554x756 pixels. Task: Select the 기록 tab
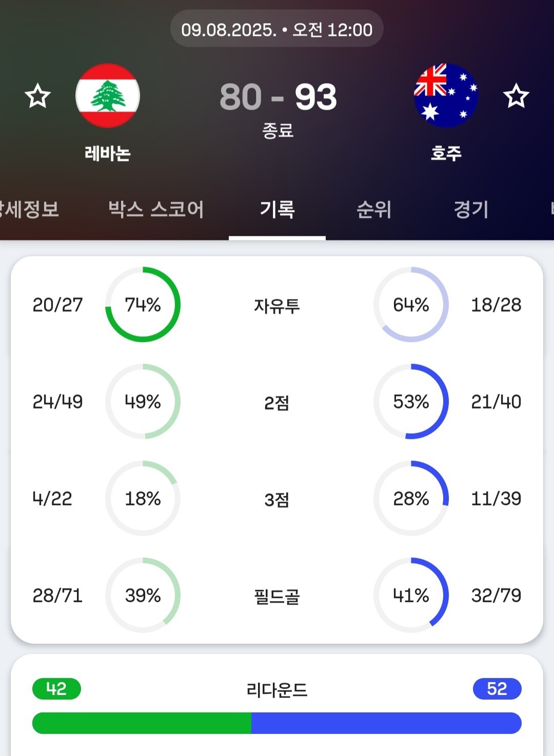[277, 210]
